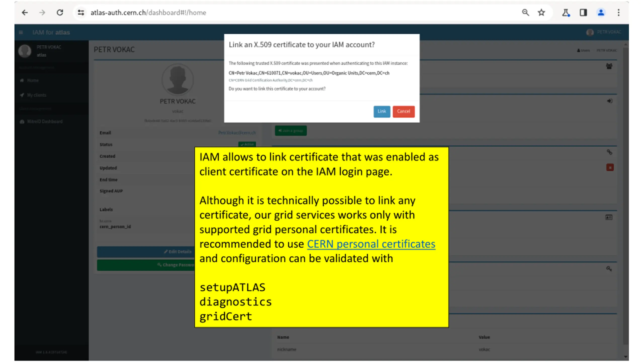Open the Chrome Labs flask icon
This screenshot has width=644, height=362.
point(566,13)
